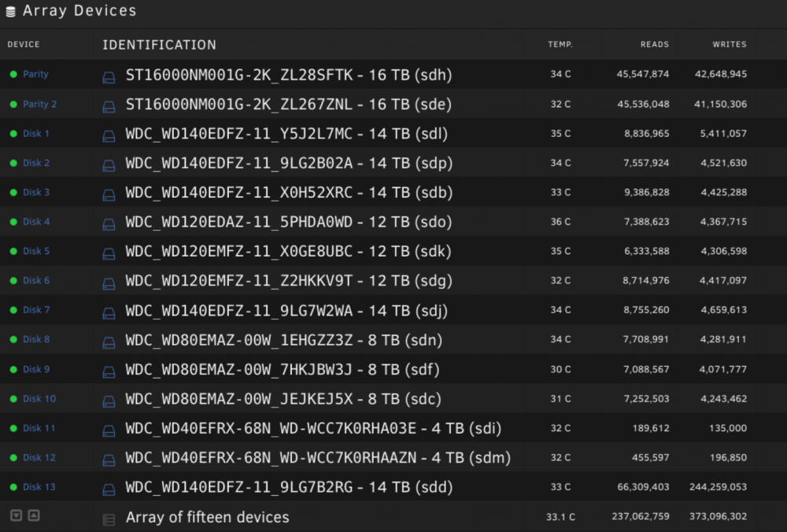Click the drive icon for Disk 4 sdo

pyautogui.click(x=109, y=225)
